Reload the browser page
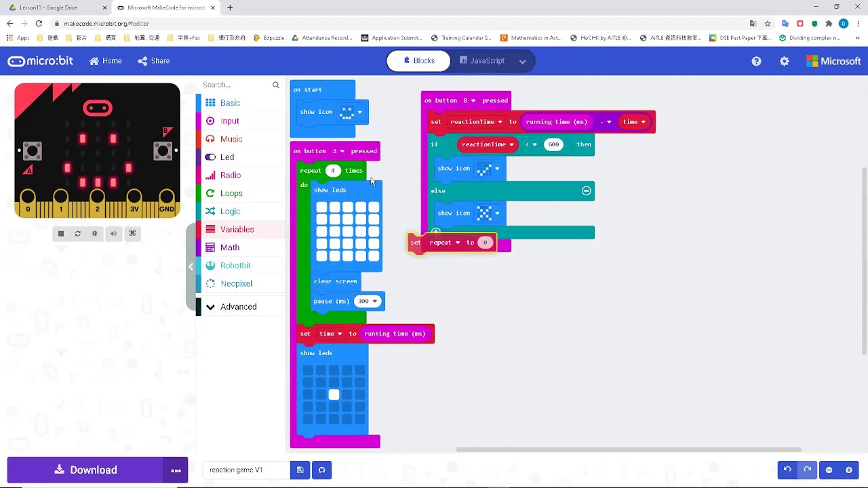868x488 pixels. click(x=39, y=23)
